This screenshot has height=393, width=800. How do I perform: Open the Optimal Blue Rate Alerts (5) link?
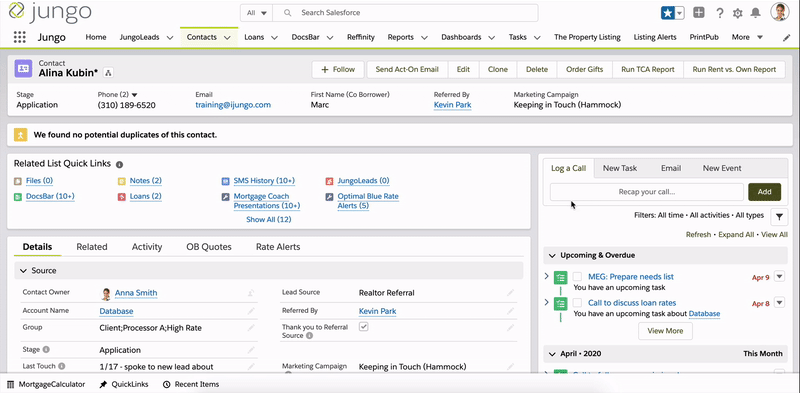coord(368,201)
